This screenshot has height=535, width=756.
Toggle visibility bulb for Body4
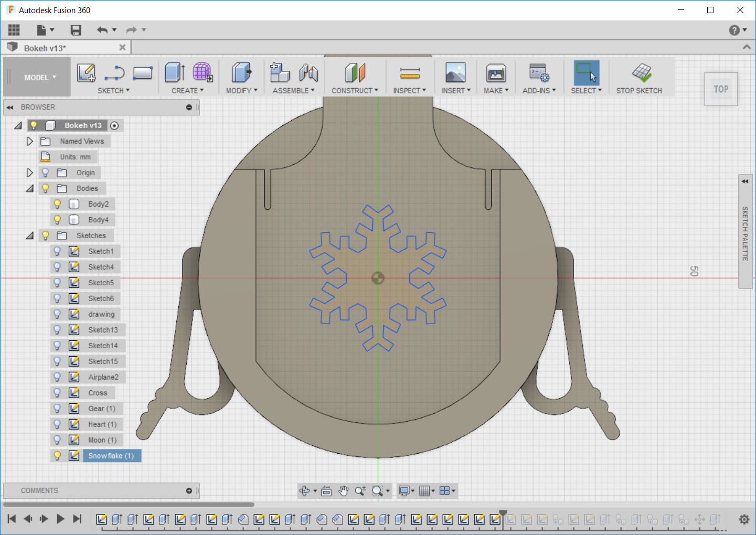coord(58,220)
